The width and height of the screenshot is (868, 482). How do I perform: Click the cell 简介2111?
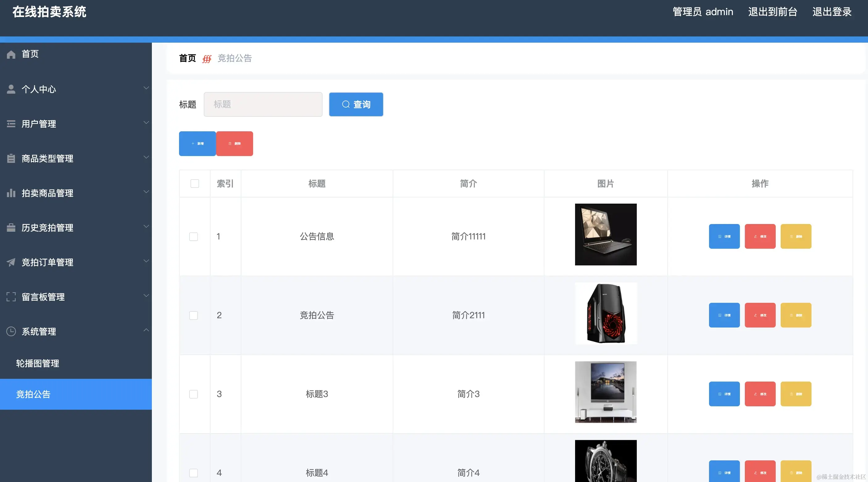pyautogui.click(x=468, y=315)
